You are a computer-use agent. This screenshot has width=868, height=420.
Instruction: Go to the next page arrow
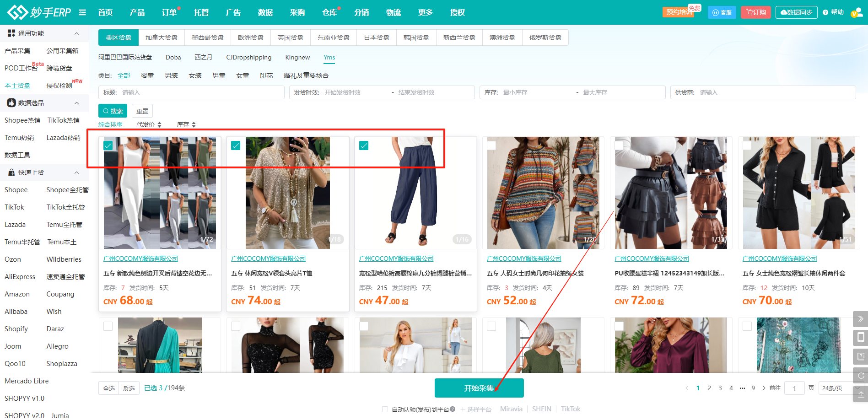click(764, 388)
